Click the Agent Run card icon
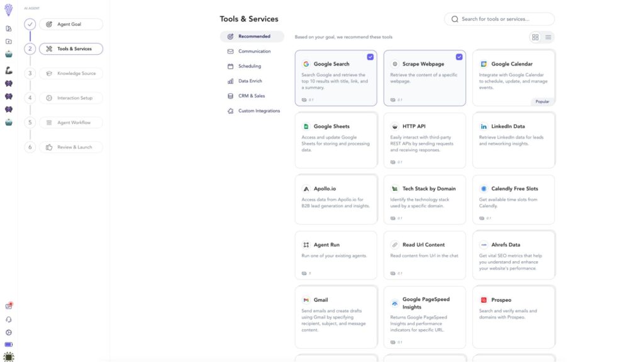This screenshot has width=644, height=362. [x=306, y=245]
